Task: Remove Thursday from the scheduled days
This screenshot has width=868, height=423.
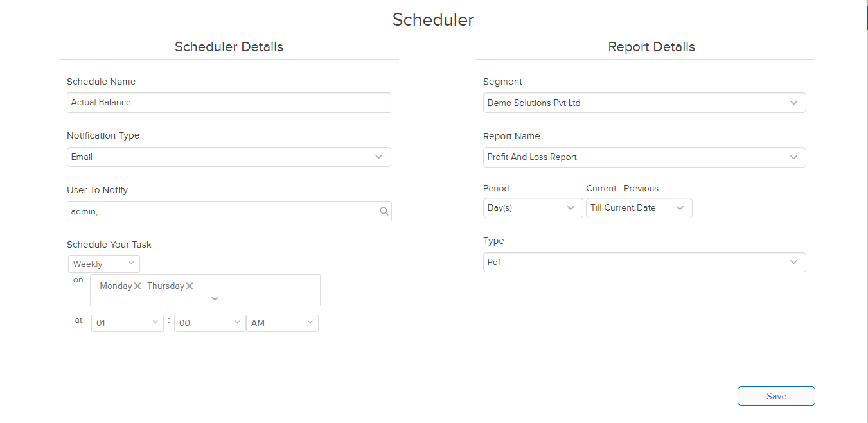Action: tap(190, 286)
